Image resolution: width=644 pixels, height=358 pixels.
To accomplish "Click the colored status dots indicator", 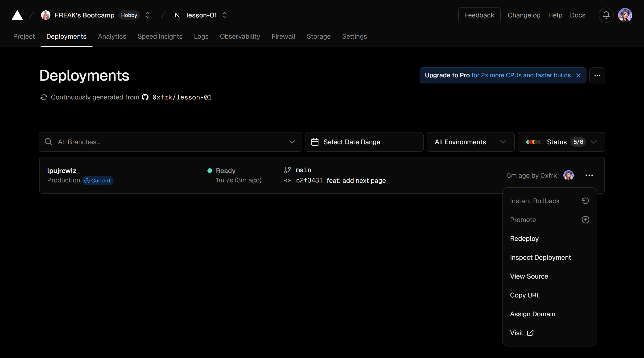I will [535, 142].
